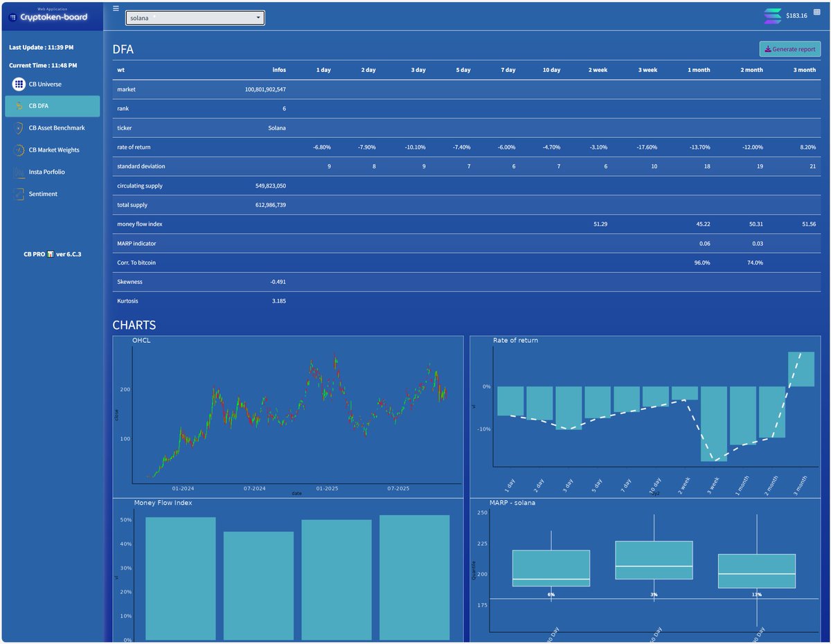Screen dimensions: 831x644
Task: Click the OHCL chart title
Action: coord(141,341)
